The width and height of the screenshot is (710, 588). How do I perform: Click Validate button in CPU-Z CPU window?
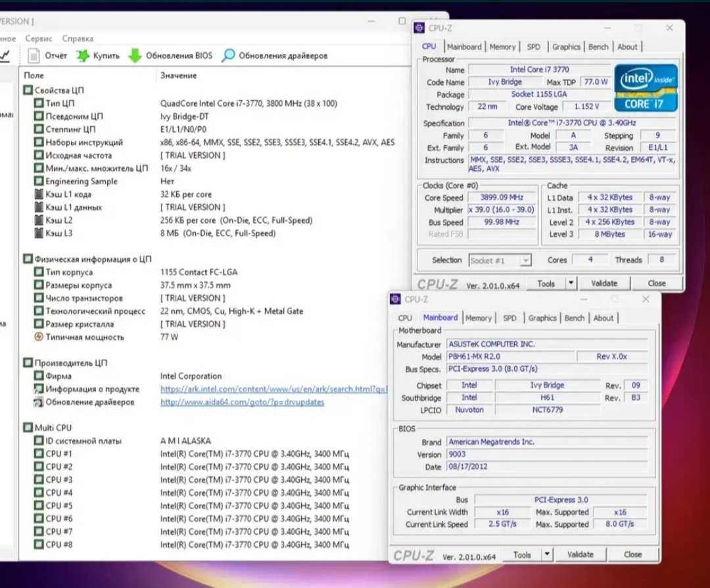[x=604, y=283]
